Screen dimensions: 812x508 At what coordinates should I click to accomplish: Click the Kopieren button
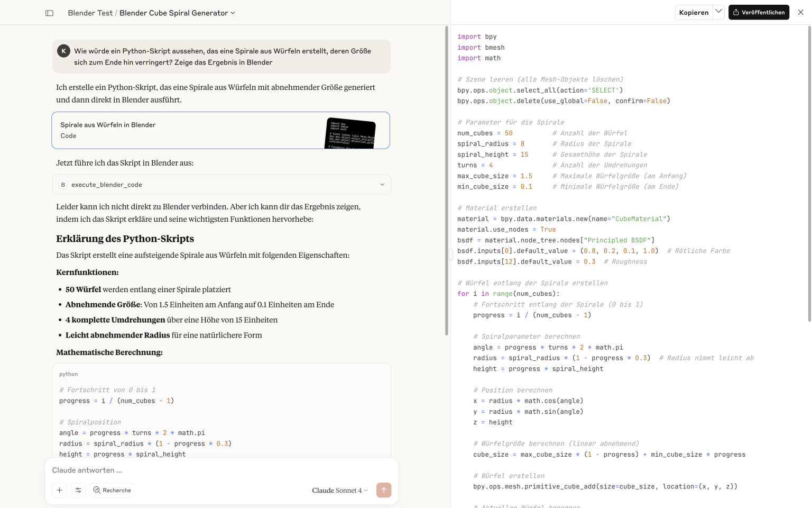coord(694,12)
